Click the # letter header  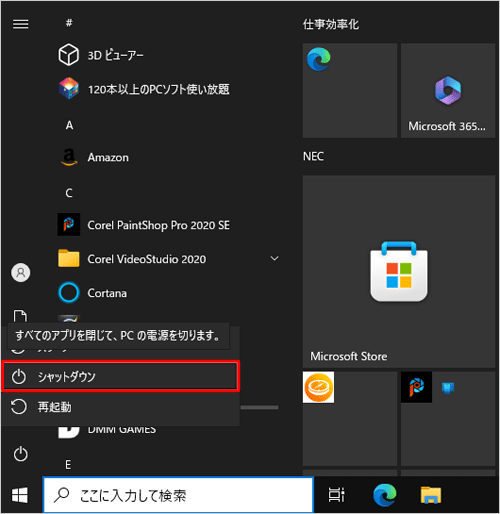coord(69,23)
